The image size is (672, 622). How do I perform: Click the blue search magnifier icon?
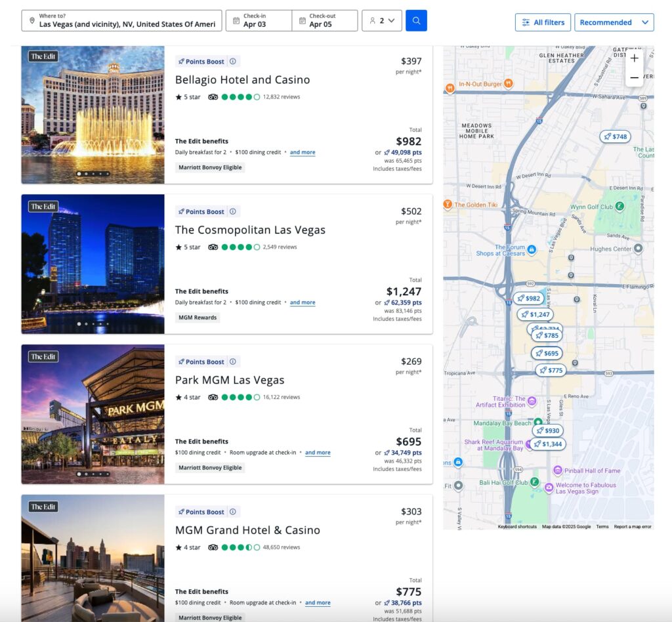[416, 20]
